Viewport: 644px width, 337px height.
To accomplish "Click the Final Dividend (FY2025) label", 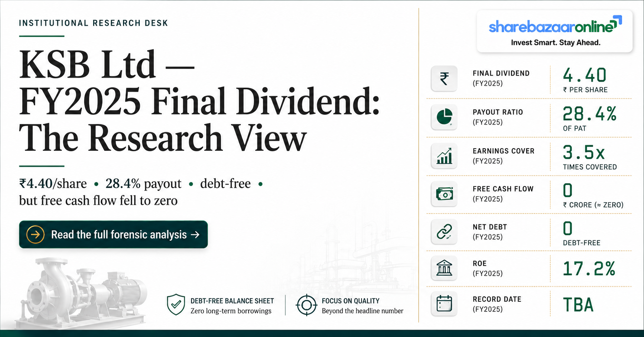I will [x=501, y=78].
